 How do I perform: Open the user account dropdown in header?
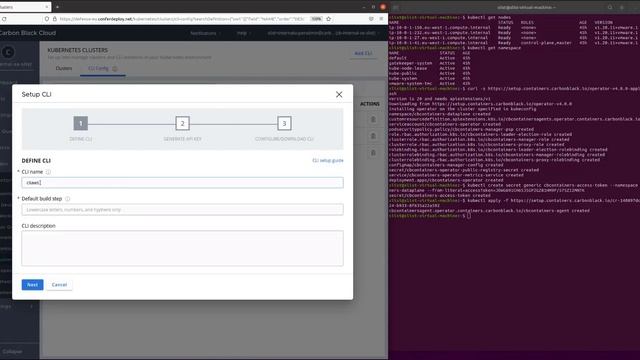pyautogui.click(x=323, y=33)
